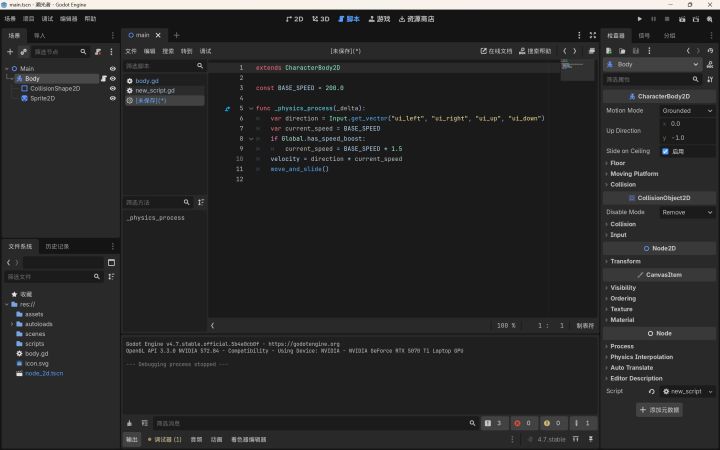Click the inspector property tools sliders icon
This screenshot has height=450, width=720.
click(710, 79)
